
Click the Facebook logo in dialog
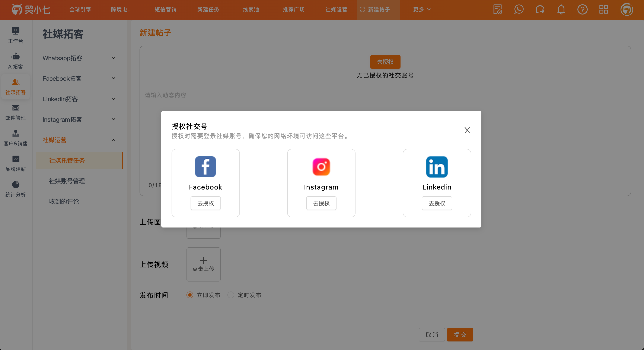[x=205, y=167]
